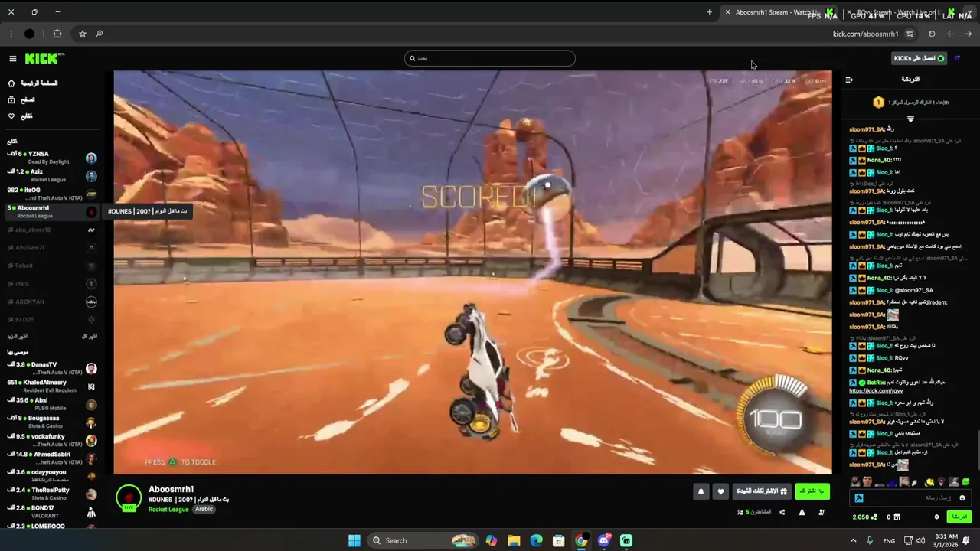Open a new browser tab
980x551 pixels.
click(709, 12)
